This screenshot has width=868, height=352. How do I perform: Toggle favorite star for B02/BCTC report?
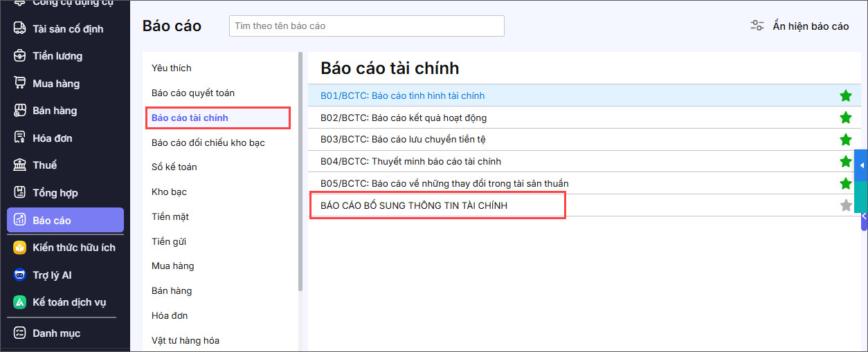pyautogui.click(x=846, y=118)
